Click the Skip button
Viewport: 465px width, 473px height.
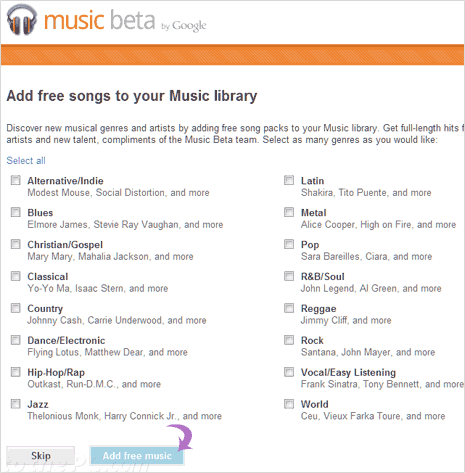coord(41,455)
